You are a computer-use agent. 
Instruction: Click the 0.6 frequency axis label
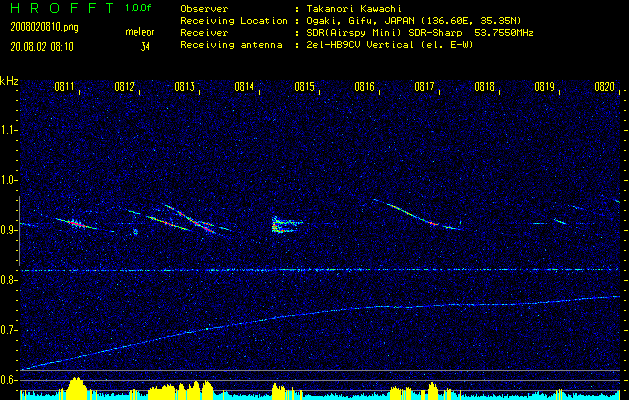click(x=9, y=380)
